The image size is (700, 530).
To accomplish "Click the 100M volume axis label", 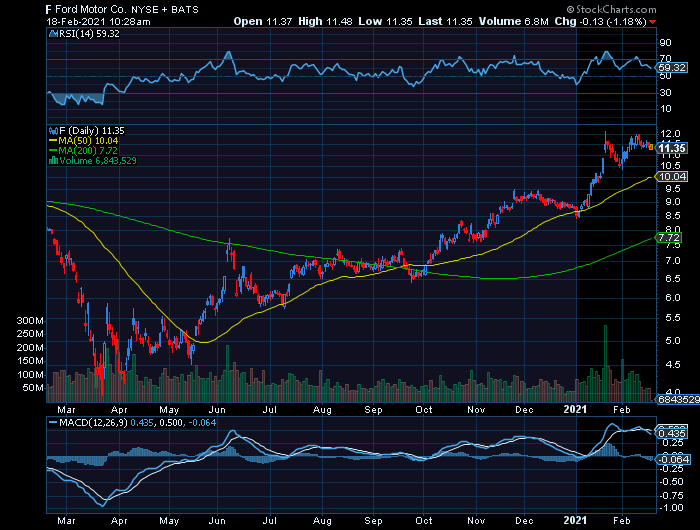I will point(30,374).
